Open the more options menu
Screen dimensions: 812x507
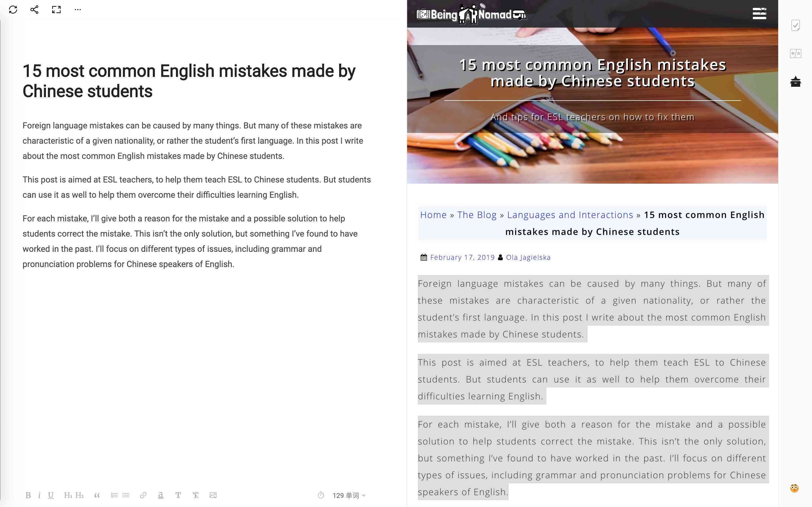pyautogui.click(x=78, y=10)
